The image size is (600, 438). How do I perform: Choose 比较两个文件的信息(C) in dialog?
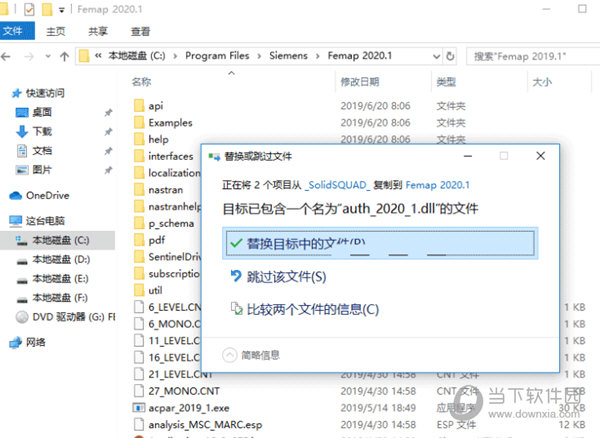pyautogui.click(x=313, y=309)
